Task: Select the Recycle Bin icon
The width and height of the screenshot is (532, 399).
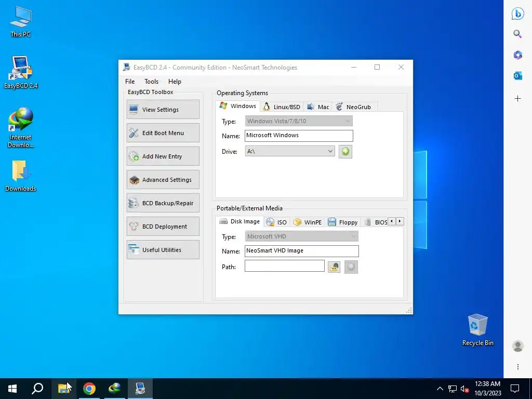Action: (478, 330)
